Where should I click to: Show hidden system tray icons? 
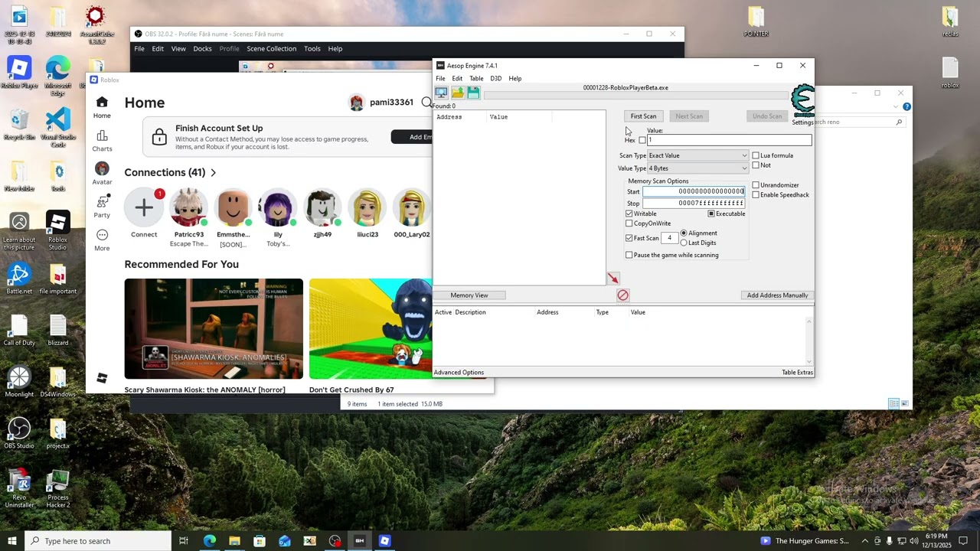coord(865,541)
